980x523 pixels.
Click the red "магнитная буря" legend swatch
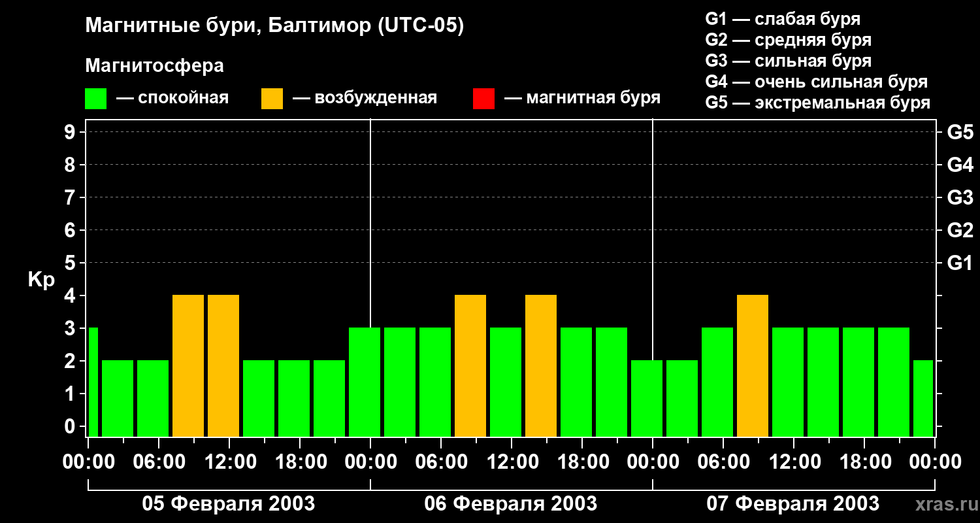point(483,99)
